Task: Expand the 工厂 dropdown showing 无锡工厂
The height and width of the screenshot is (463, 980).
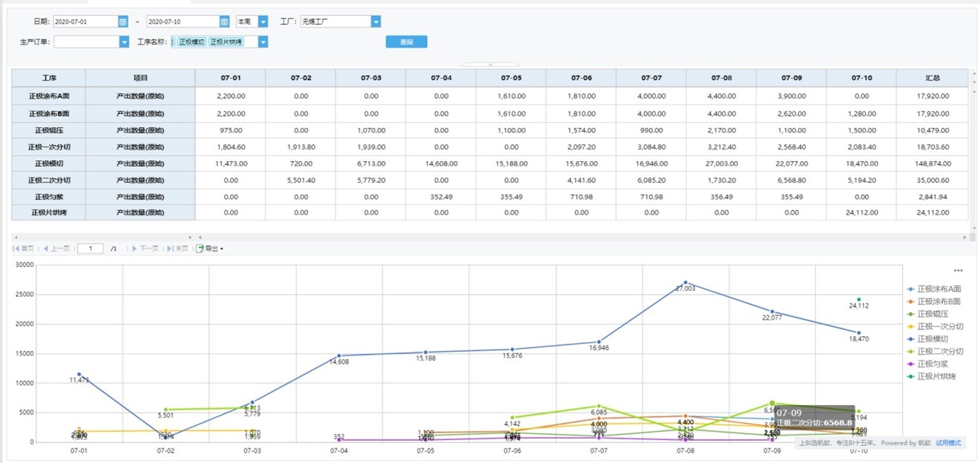Action: coord(376,22)
